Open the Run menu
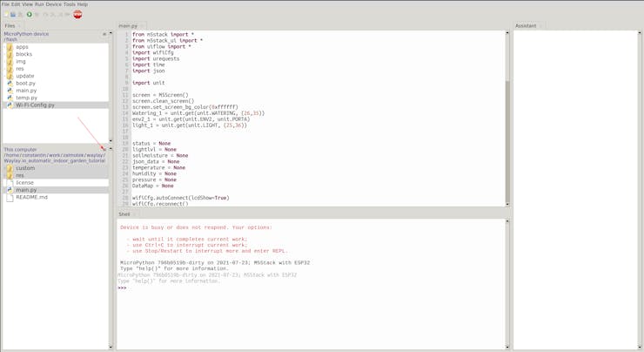Screen dimensions: 644x352 click(x=39, y=4)
